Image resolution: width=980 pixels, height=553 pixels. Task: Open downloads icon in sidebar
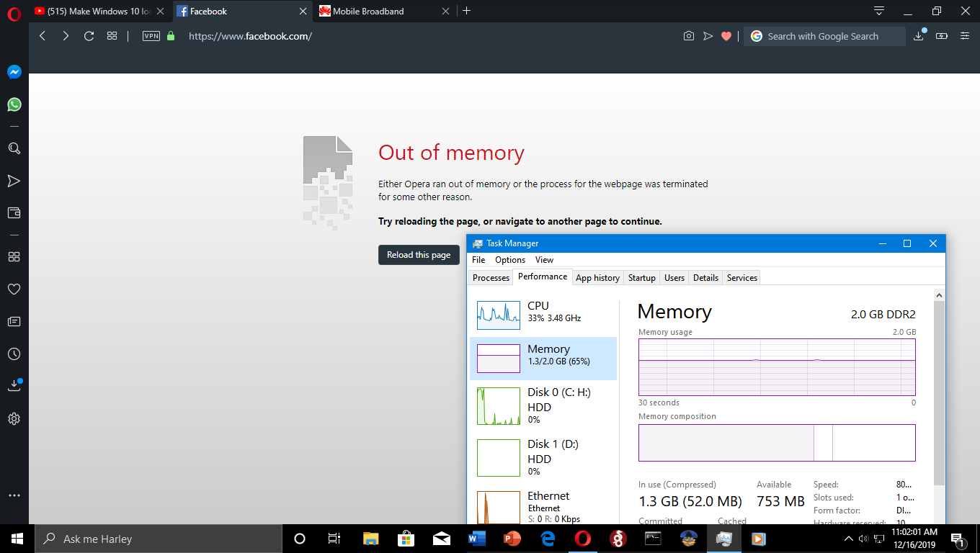(14, 386)
